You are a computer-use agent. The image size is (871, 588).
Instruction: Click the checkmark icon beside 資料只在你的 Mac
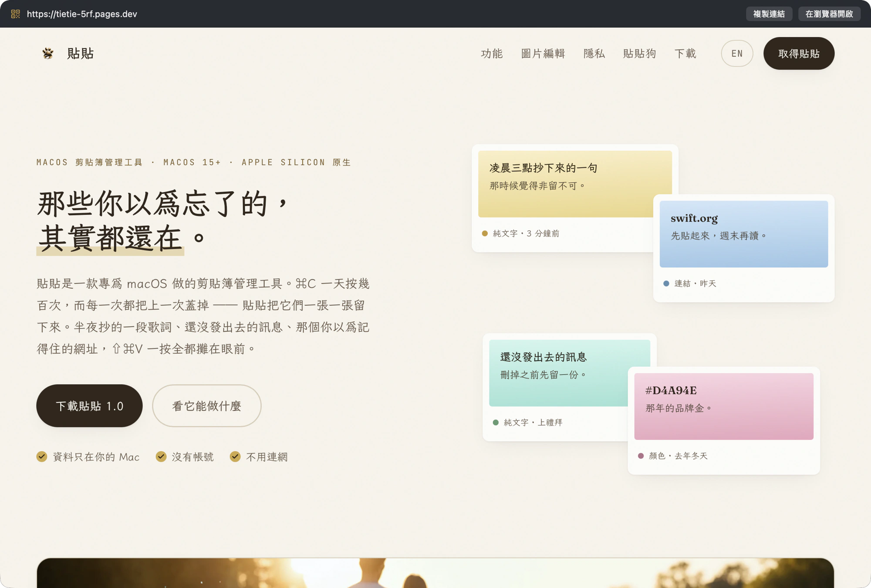click(42, 456)
